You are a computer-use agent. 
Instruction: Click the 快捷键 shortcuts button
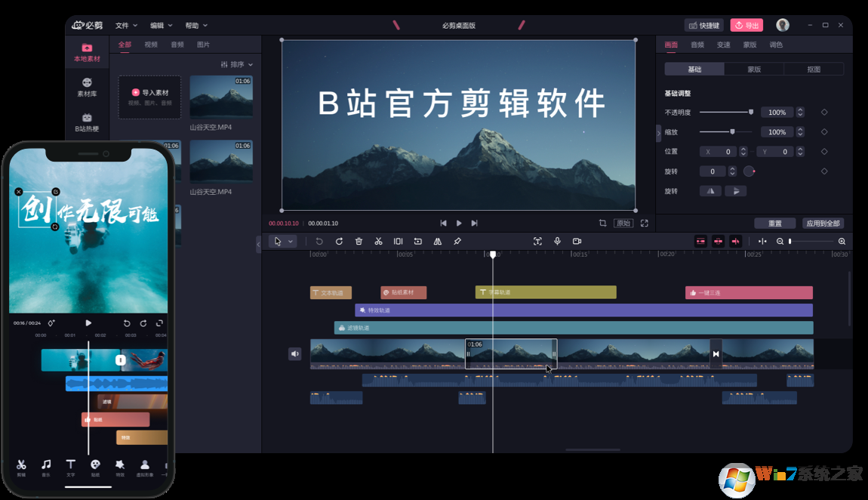point(705,26)
